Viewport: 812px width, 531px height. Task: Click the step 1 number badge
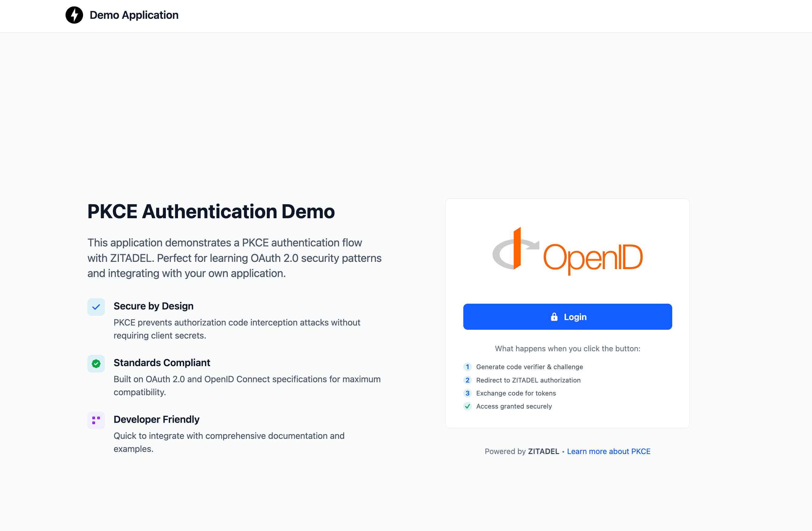468,367
